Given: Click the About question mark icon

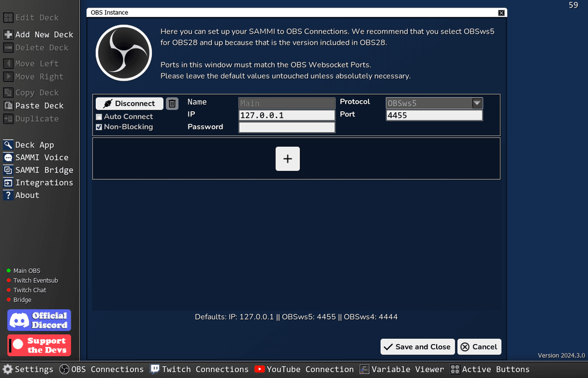Looking at the screenshot, I should [x=8, y=195].
